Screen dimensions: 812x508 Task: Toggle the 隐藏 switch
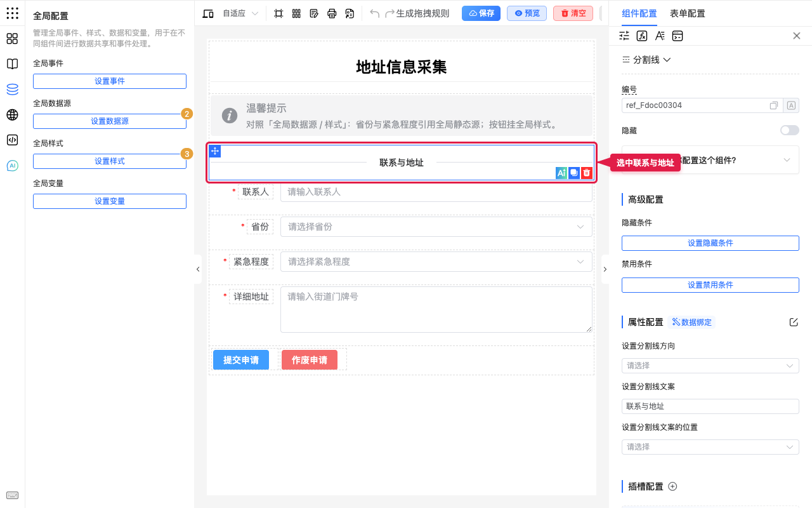[790, 130]
